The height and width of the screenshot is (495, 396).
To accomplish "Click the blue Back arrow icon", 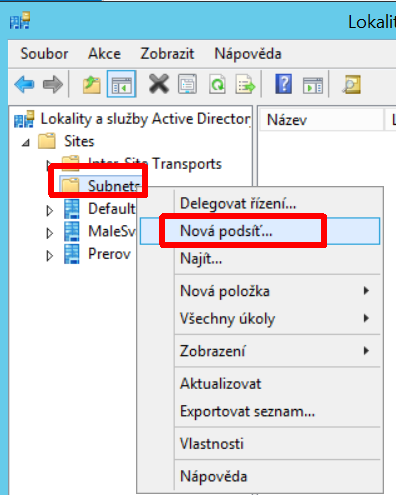I will click(24, 84).
